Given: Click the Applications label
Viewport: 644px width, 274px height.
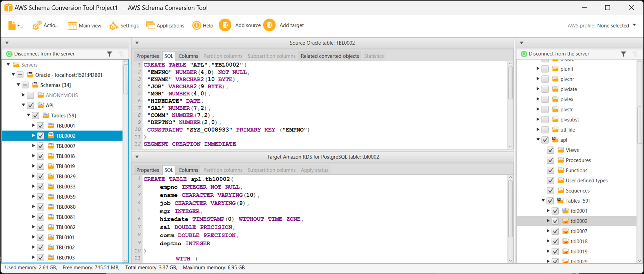Looking at the screenshot, I should coord(171,26).
